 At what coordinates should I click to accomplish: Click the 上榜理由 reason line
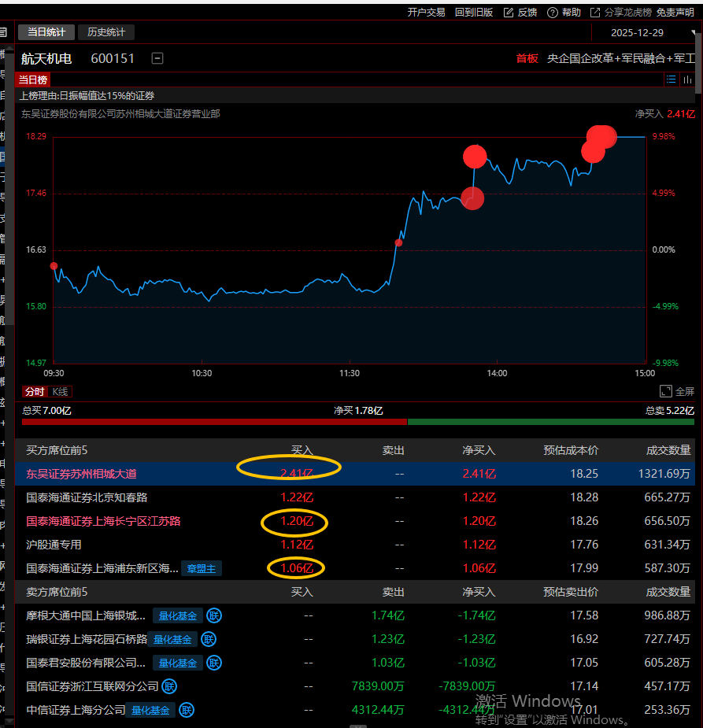click(87, 96)
